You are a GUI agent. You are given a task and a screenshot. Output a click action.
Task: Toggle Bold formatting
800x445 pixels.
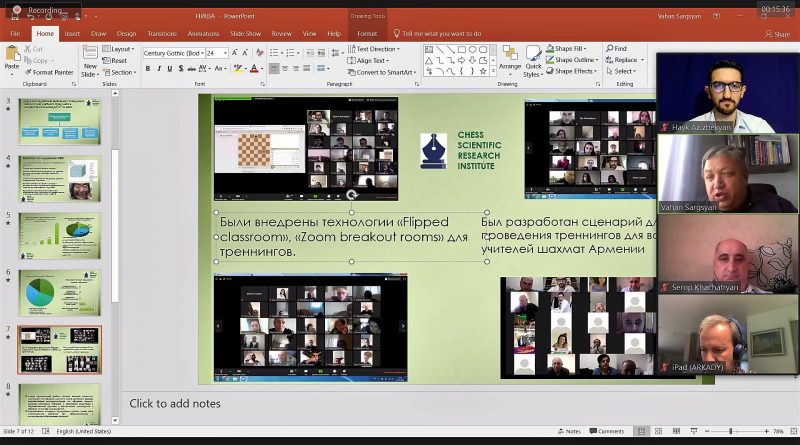pyautogui.click(x=147, y=69)
